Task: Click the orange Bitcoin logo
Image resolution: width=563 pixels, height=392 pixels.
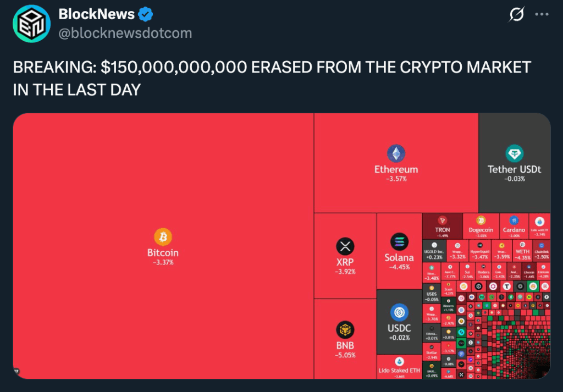Action: 163,237
